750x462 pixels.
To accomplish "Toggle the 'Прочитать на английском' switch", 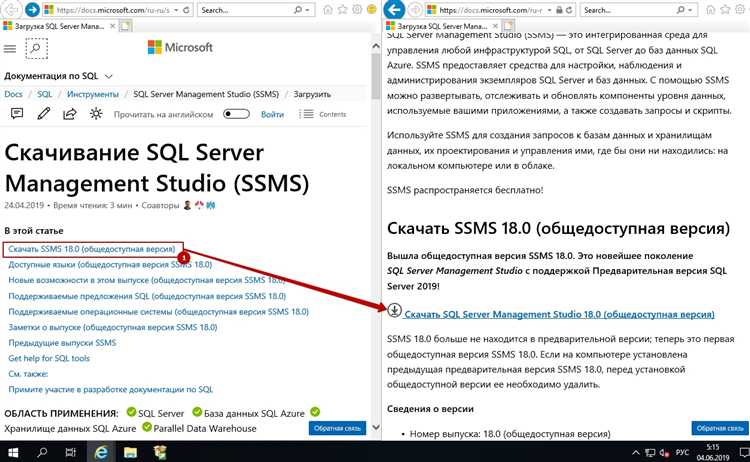I will [237, 114].
